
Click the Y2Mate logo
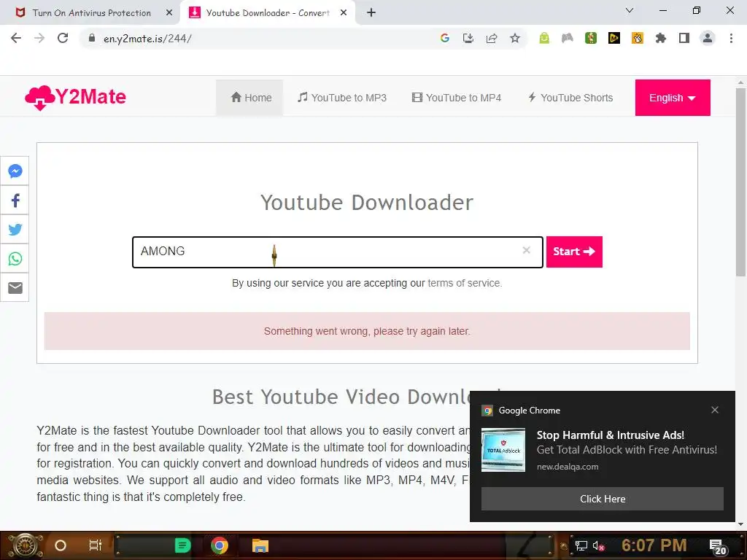[x=75, y=97]
